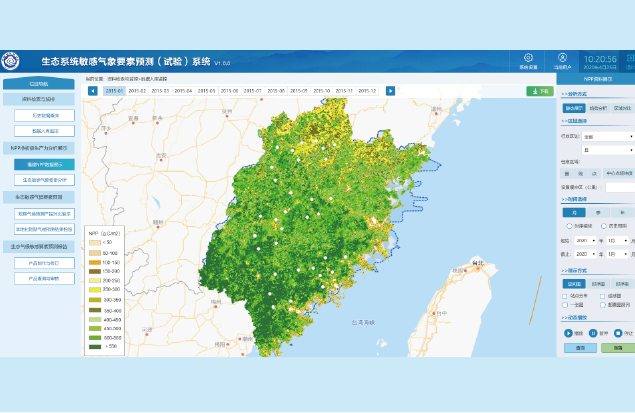The image size is (635, 413).
Task: Click the user account icon in header
Action: [562, 58]
